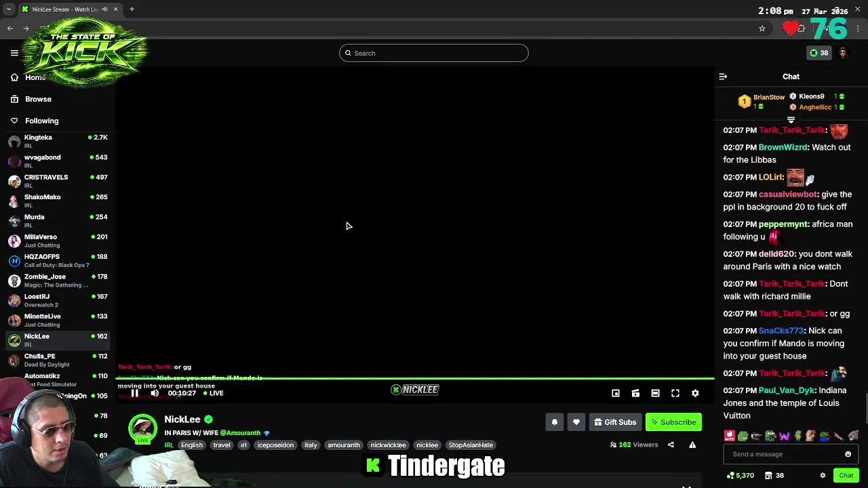
Task: Open emoji picker in message box
Action: [848, 454]
